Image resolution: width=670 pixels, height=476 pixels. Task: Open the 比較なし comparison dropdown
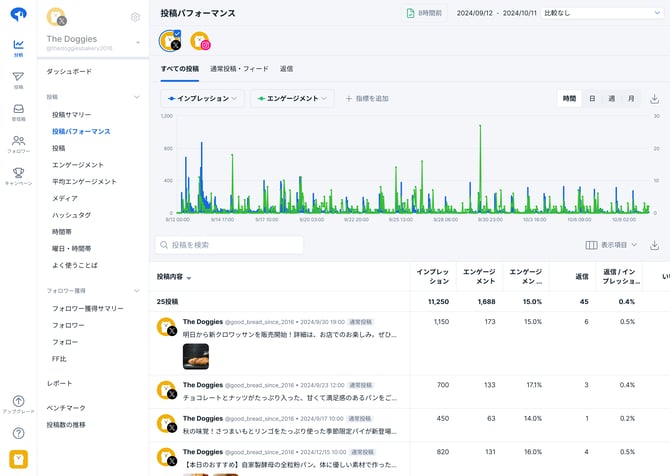[596, 13]
